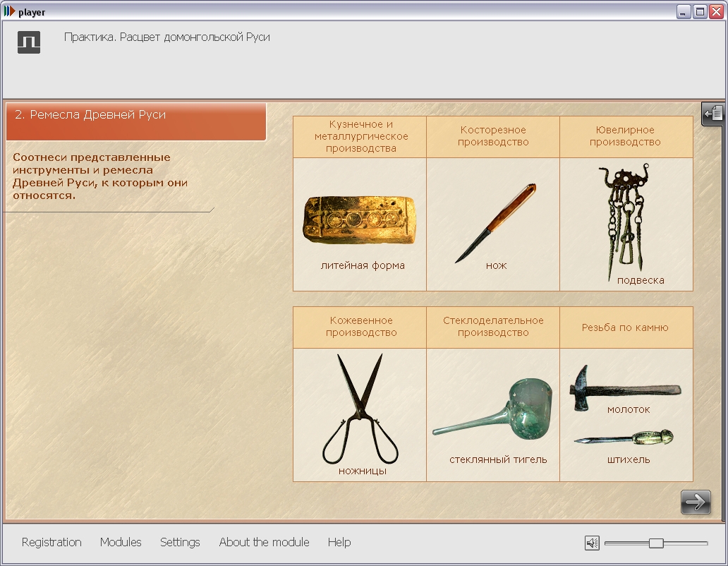
Task: Minimize the player window
Action: pos(683,11)
